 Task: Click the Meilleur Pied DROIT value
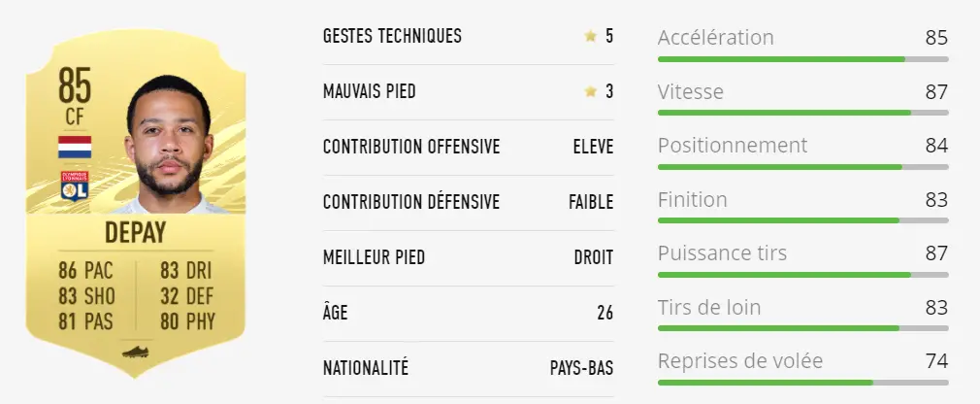[x=594, y=257]
